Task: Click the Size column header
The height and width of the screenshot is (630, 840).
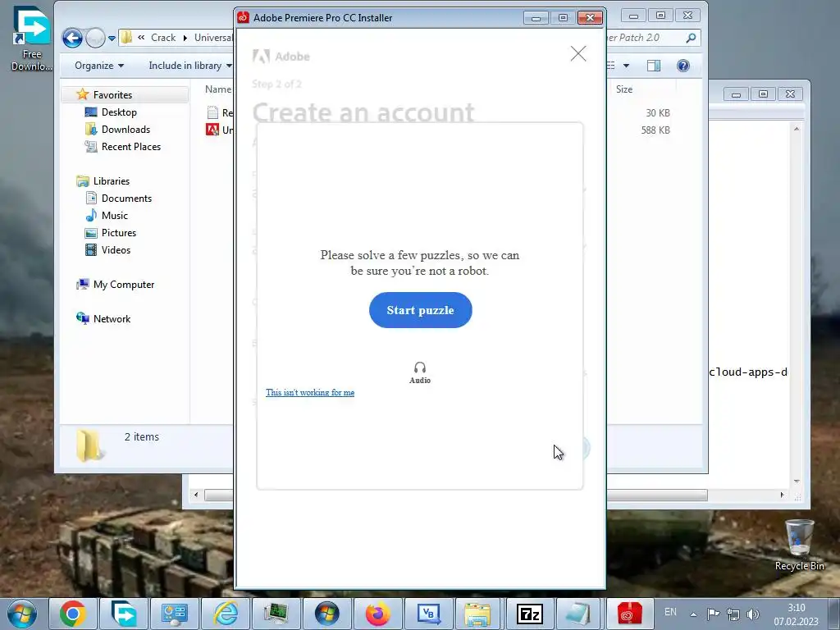Action: pos(624,89)
